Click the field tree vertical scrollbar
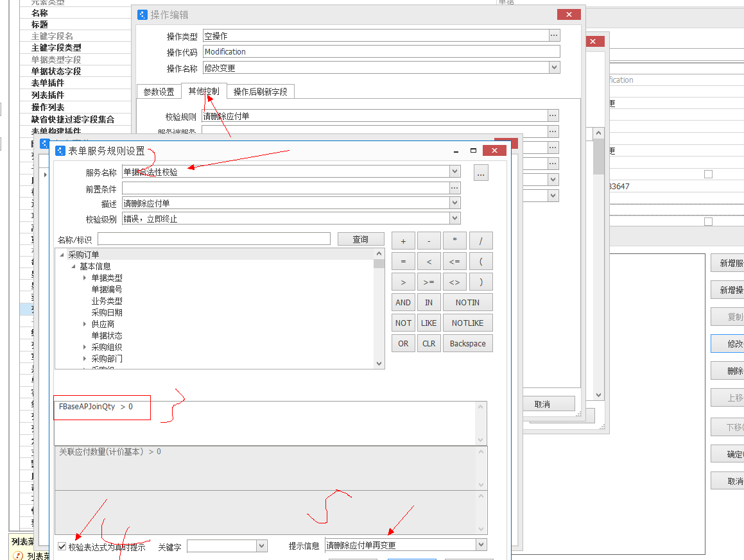The width and height of the screenshot is (744, 560). coord(379,308)
